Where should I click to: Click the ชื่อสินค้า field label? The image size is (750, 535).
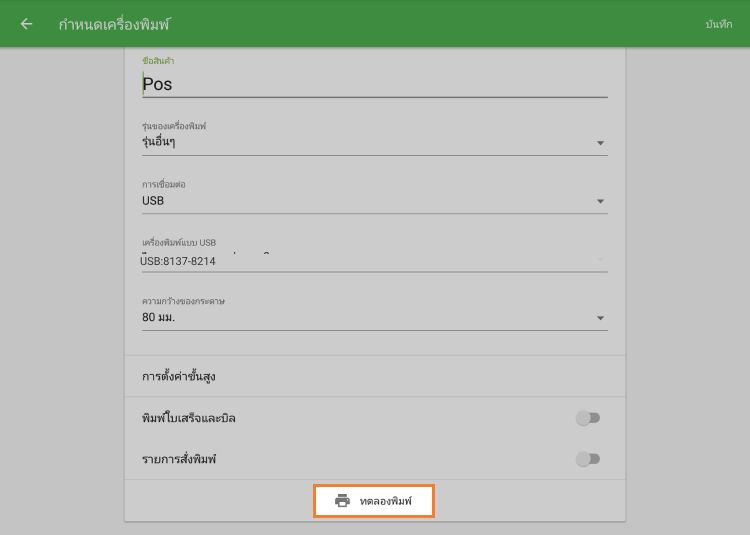point(158,61)
